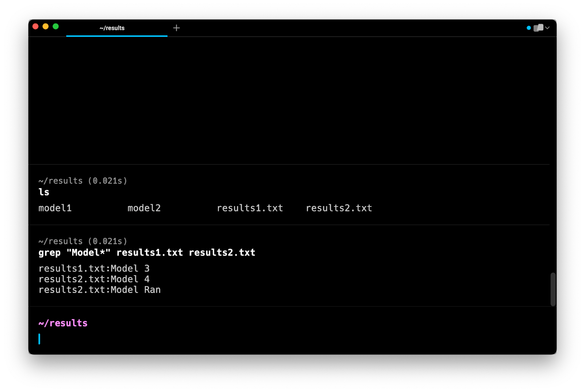This screenshot has width=585, height=392.
Task: Select the ~/results tab
Action: 112,28
